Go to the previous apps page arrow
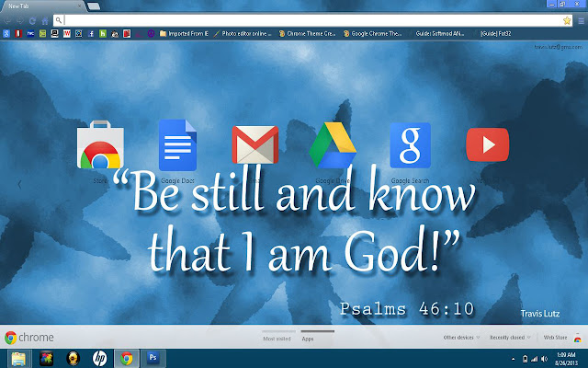 click(x=19, y=184)
